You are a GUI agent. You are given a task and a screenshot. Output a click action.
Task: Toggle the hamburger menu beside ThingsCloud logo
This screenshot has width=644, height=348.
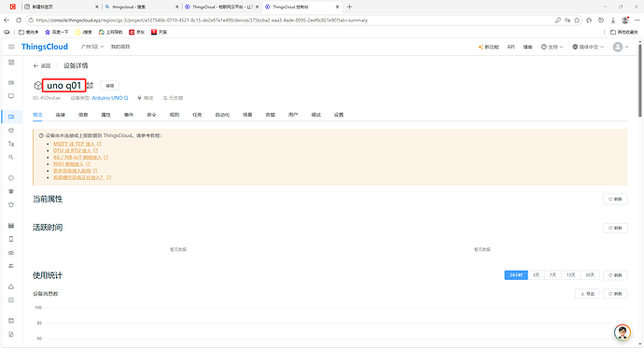point(11,47)
